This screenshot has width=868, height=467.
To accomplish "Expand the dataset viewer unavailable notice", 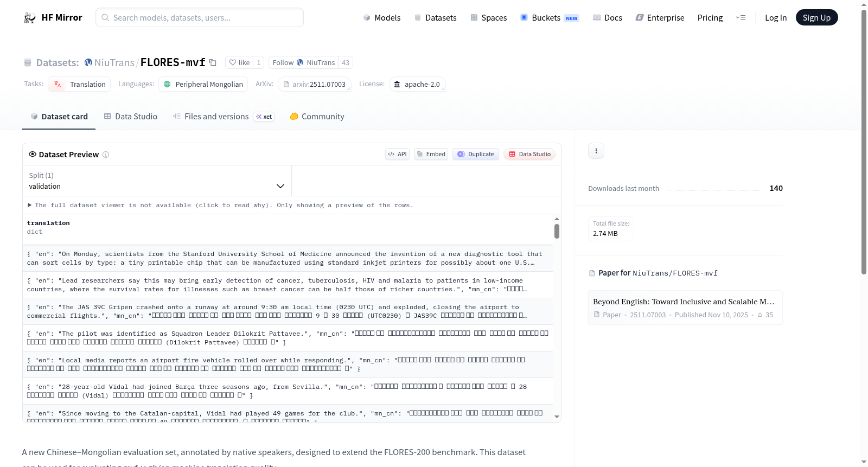I will (x=220, y=205).
